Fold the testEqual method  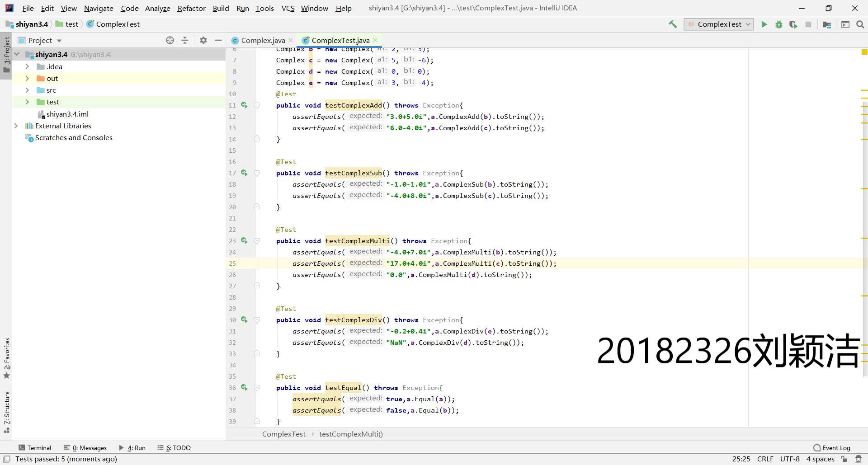(257, 388)
